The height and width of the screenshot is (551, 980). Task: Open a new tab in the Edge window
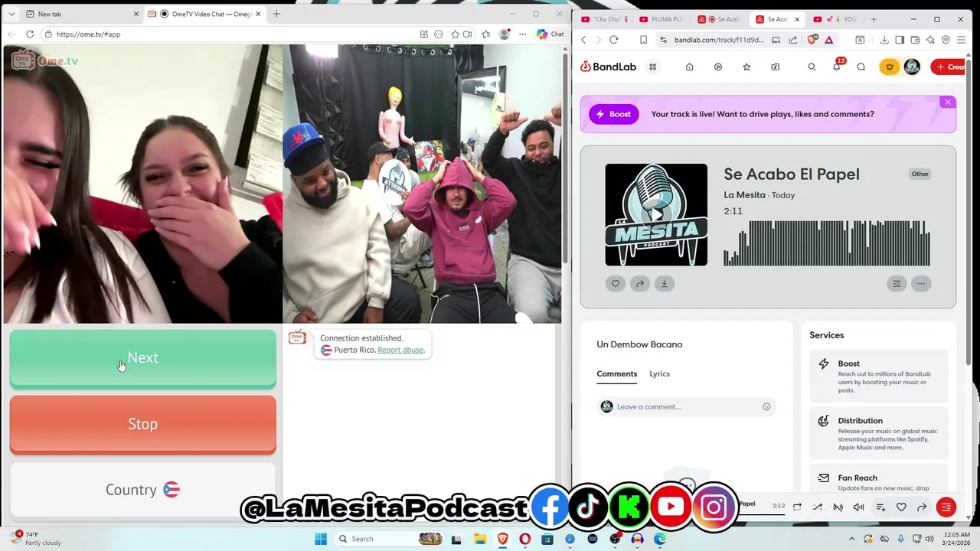click(276, 14)
